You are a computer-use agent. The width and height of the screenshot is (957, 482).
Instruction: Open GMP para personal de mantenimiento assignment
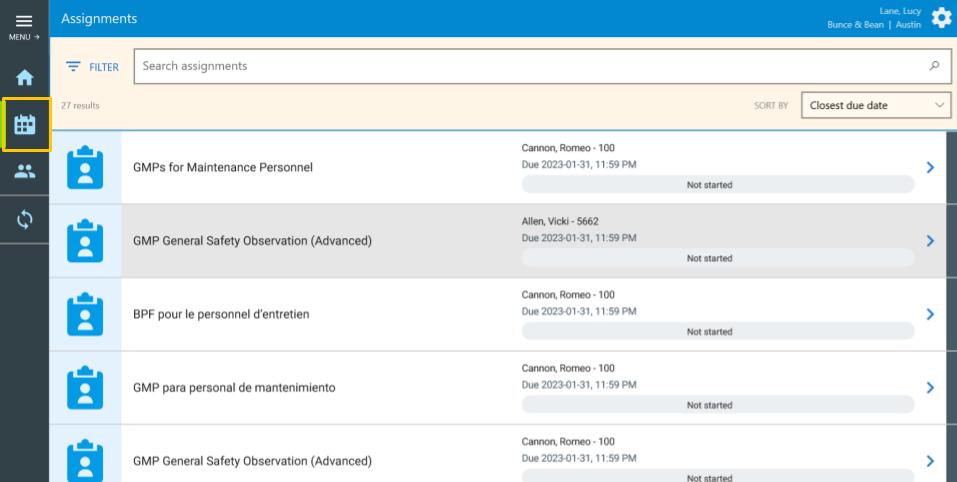234,387
